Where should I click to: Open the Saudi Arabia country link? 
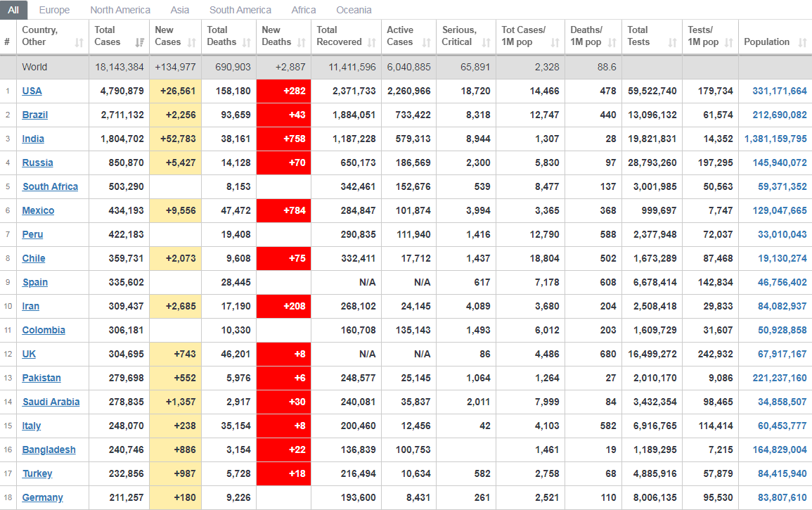[x=51, y=402]
